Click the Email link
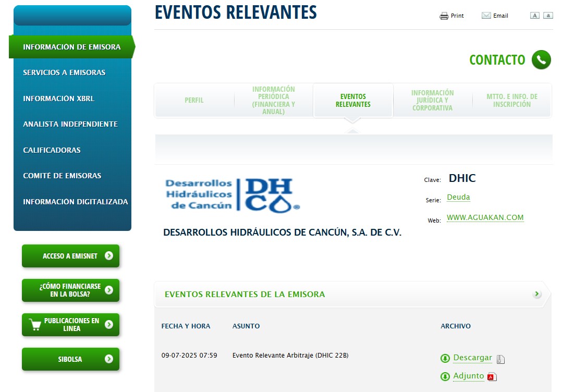The height and width of the screenshot is (392, 562). click(500, 16)
